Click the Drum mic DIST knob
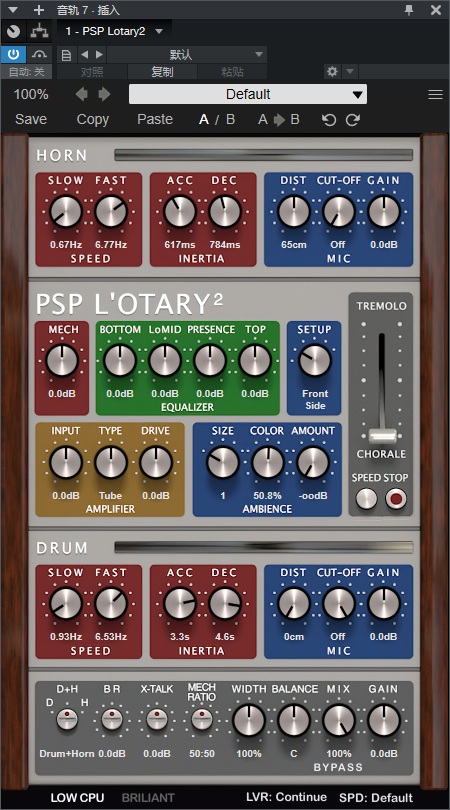The width and height of the screenshot is (450, 810). click(x=294, y=604)
